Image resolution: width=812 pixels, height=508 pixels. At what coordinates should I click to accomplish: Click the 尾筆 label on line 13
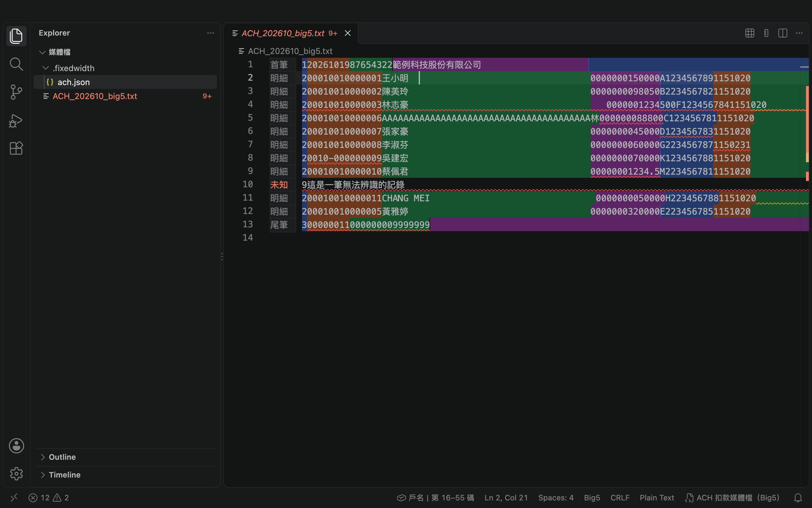(279, 225)
